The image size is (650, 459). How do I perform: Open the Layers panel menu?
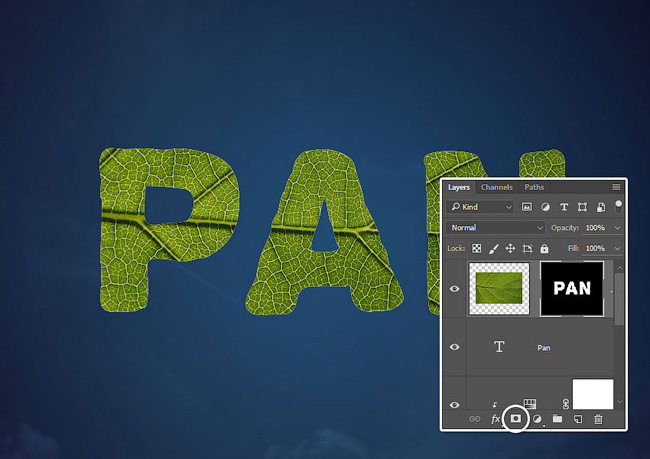[x=616, y=187]
